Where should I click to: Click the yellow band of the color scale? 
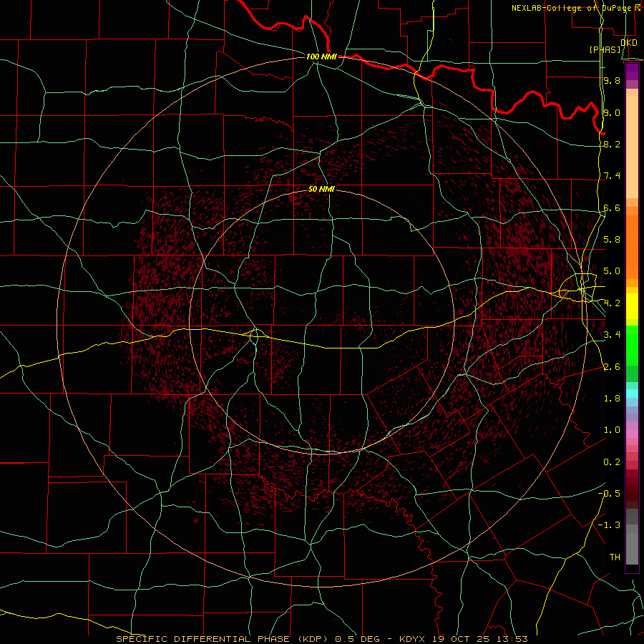point(632,306)
